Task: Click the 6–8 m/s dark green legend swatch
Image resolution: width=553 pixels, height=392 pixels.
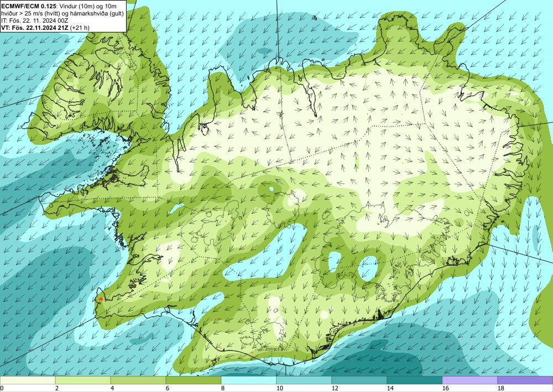Action: [x=193, y=380]
